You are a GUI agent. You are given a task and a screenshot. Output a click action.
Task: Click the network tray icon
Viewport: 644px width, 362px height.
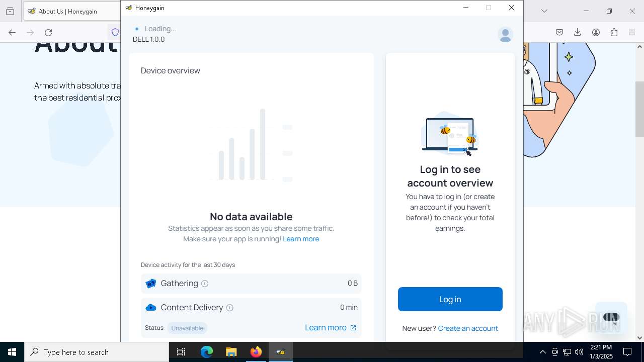pyautogui.click(x=567, y=352)
